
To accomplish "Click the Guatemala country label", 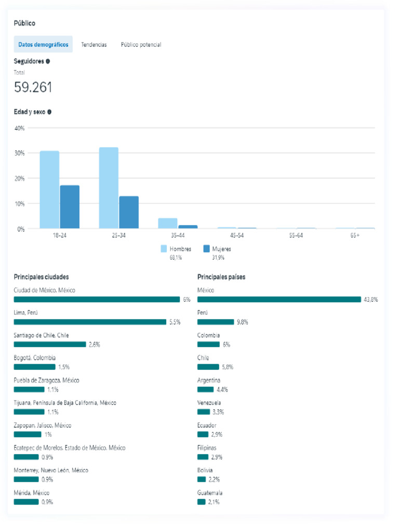I will tap(210, 493).
